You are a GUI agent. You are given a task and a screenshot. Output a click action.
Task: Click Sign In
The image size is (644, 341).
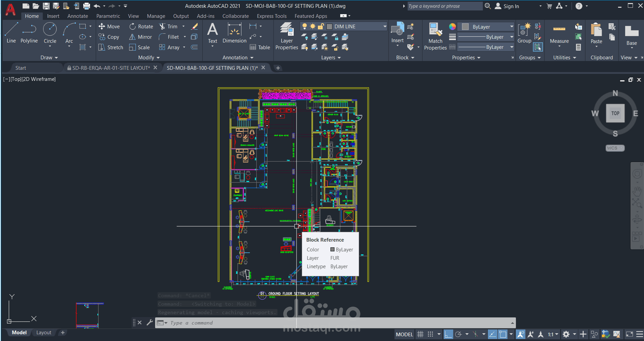(x=507, y=6)
